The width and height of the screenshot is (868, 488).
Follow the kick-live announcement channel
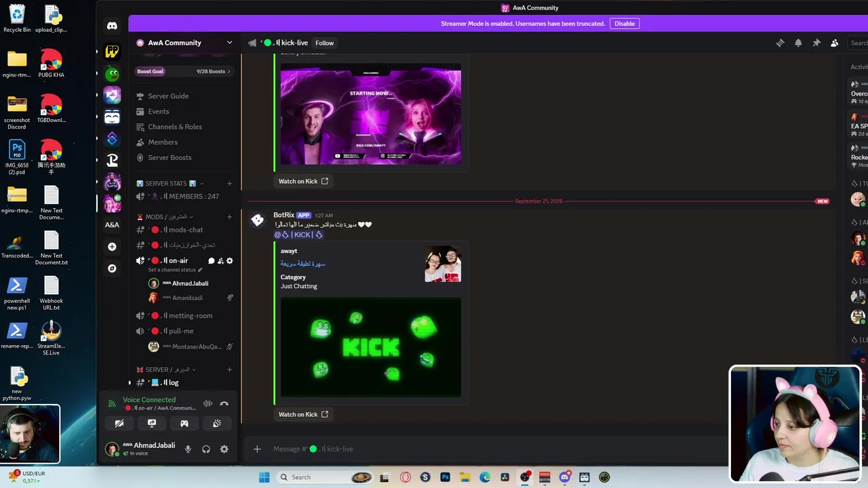coord(324,43)
